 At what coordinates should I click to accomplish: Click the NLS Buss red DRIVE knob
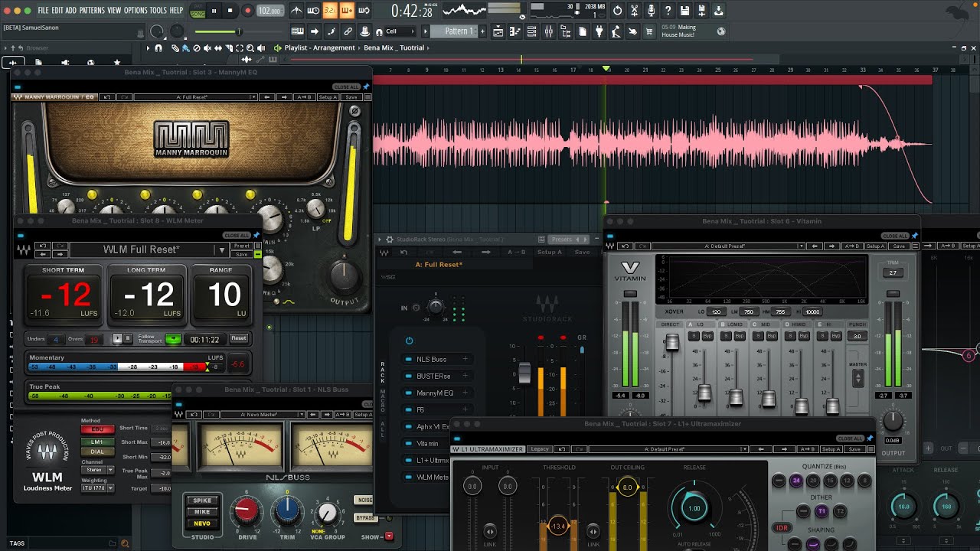tap(247, 510)
